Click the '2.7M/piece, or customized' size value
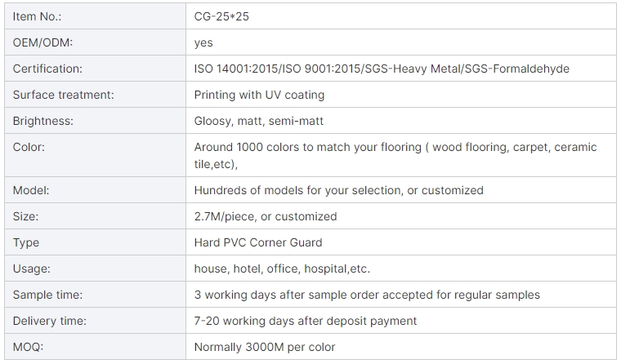Screen dimensions: 621x364 265,216
